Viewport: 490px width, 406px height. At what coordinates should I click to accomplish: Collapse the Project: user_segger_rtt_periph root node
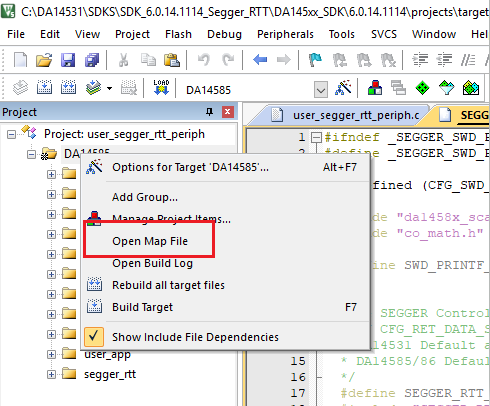[x=11, y=135]
